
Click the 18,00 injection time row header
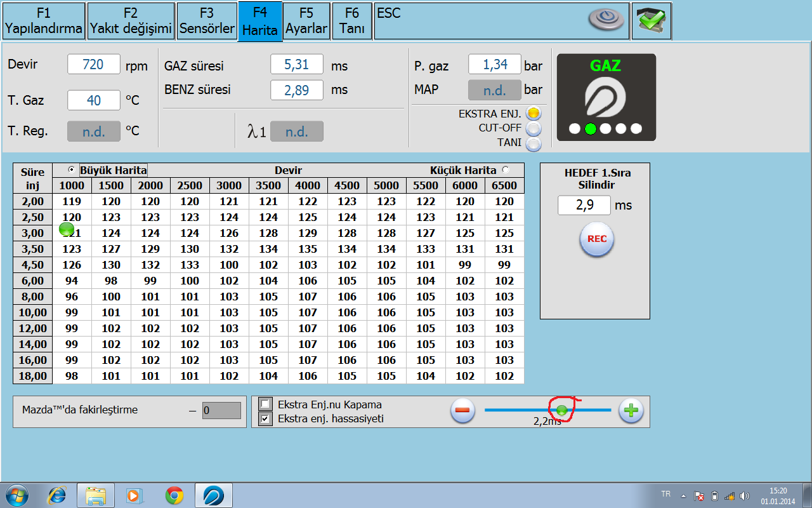33,376
